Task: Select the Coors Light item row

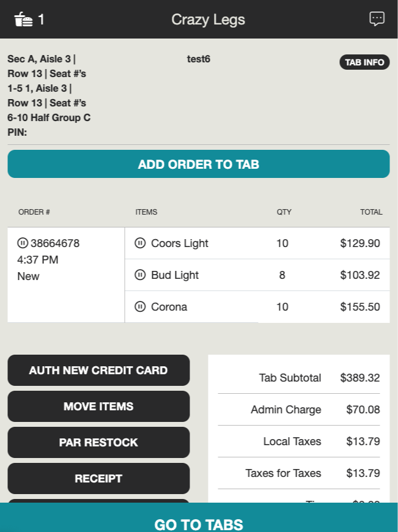Action: coord(257,243)
